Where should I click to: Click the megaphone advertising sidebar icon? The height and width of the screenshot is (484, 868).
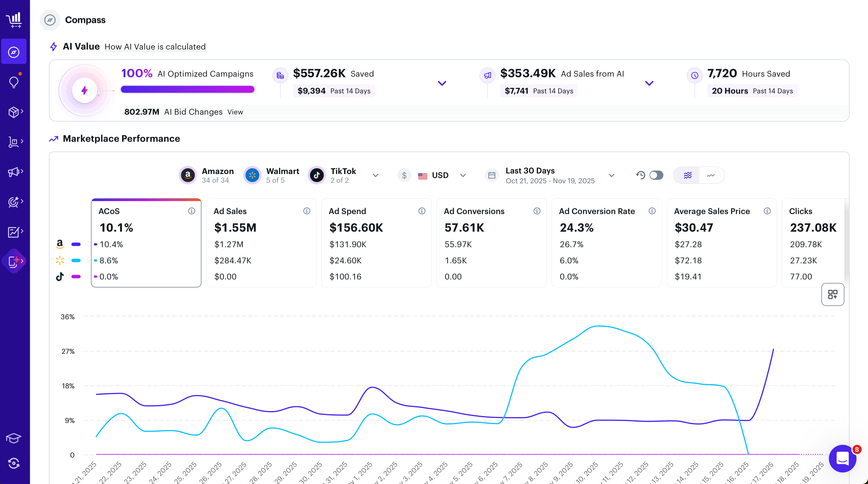tap(14, 172)
